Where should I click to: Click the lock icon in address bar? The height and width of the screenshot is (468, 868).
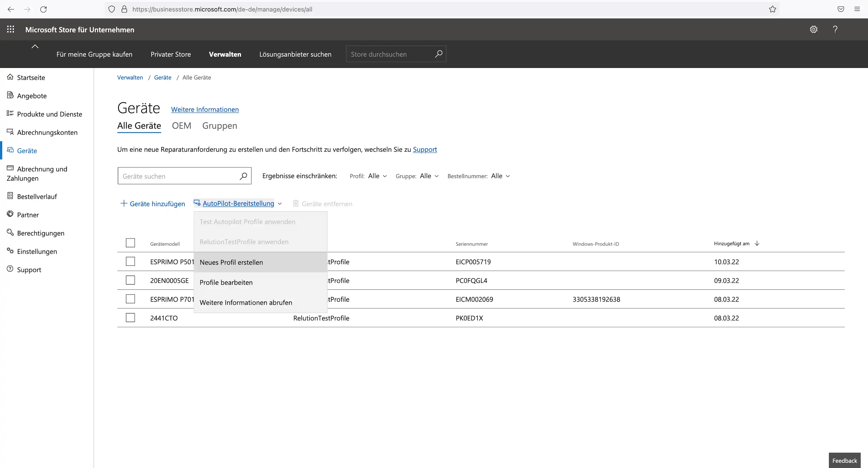124,9
